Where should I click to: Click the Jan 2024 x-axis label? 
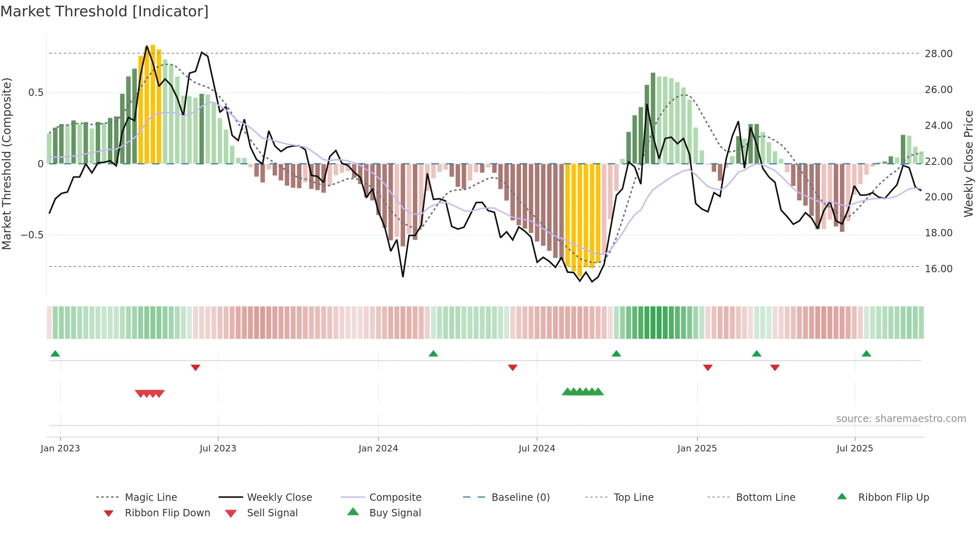click(x=379, y=449)
